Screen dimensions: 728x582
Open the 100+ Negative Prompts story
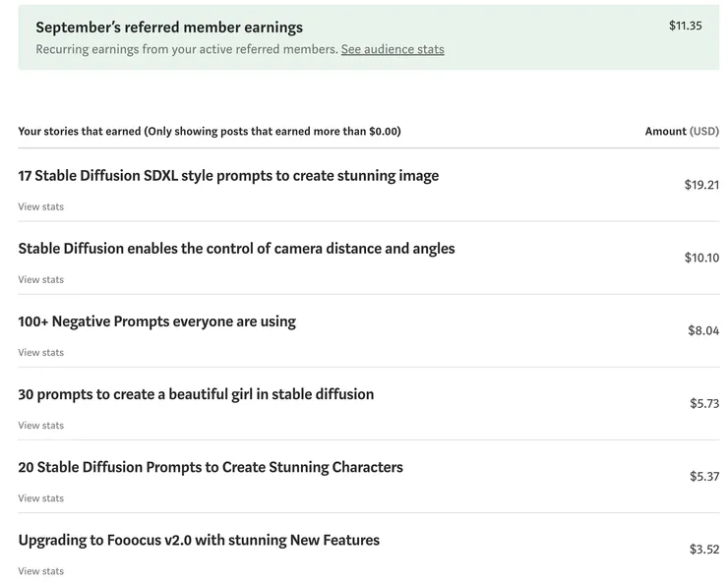(156, 321)
